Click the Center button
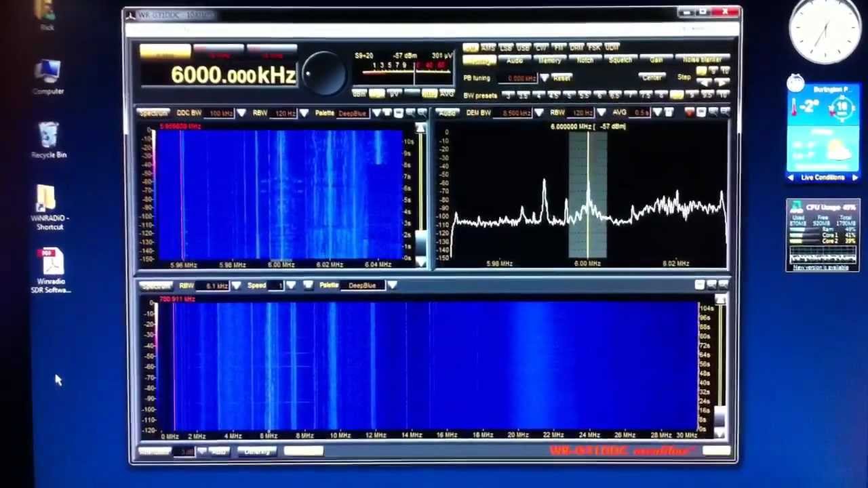Image resolution: width=868 pixels, height=488 pixels. tap(652, 77)
